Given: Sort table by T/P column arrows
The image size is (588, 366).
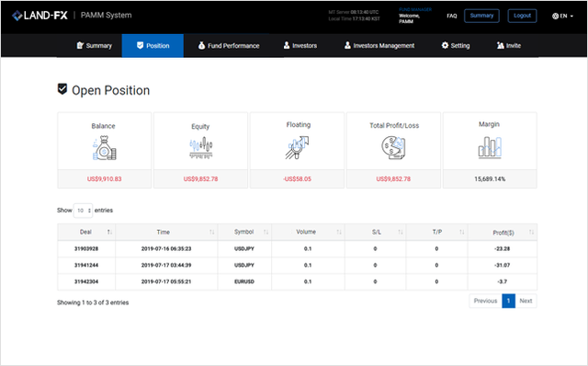Looking at the screenshot, I should pos(462,232).
